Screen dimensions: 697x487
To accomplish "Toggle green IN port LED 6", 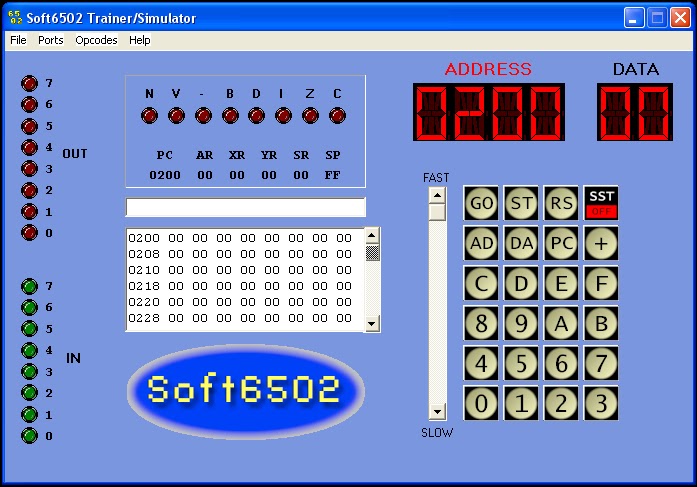I will point(29,307).
